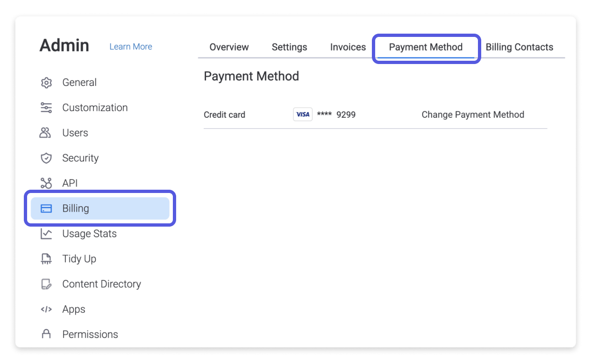The height and width of the screenshot is (364, 591).
Task: Click the Apps code brackets icon
Action: [x=46, y=309]
